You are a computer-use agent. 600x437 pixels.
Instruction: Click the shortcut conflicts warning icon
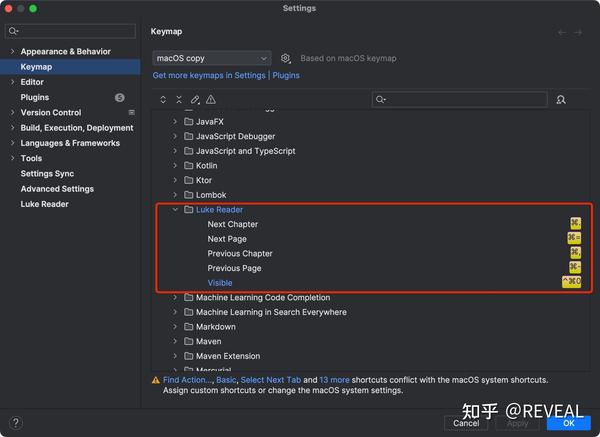211,100
